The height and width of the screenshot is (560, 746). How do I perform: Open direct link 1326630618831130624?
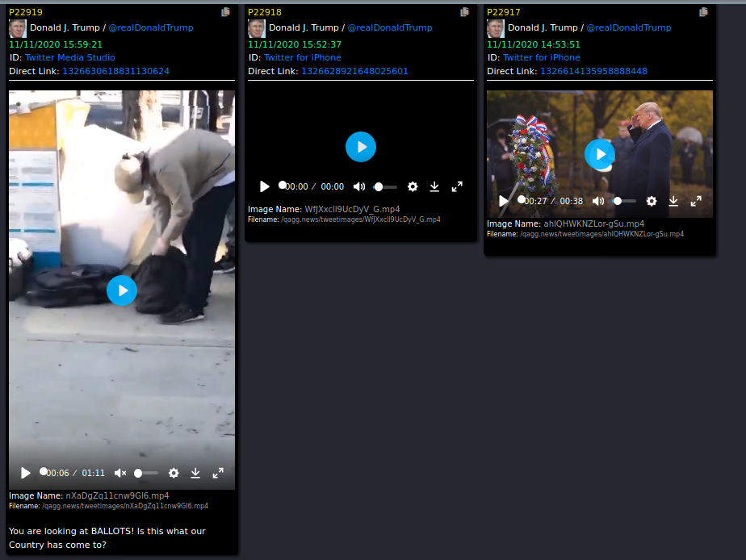tap(115, 71)
